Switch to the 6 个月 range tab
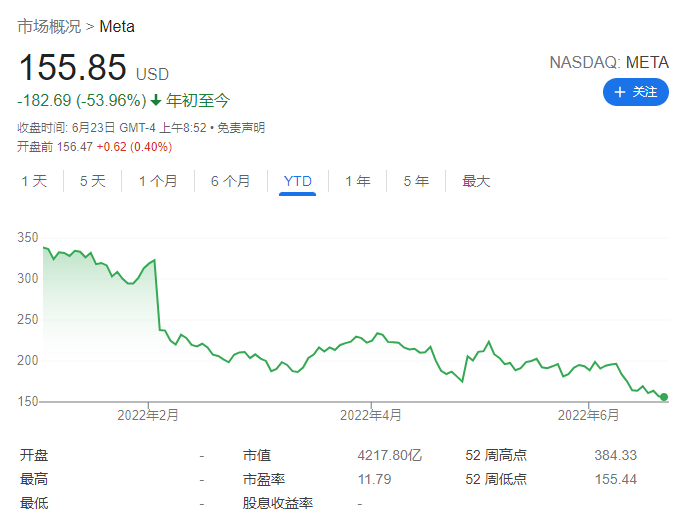The height and width of the screenshot is (515, 693). (230, 181)
